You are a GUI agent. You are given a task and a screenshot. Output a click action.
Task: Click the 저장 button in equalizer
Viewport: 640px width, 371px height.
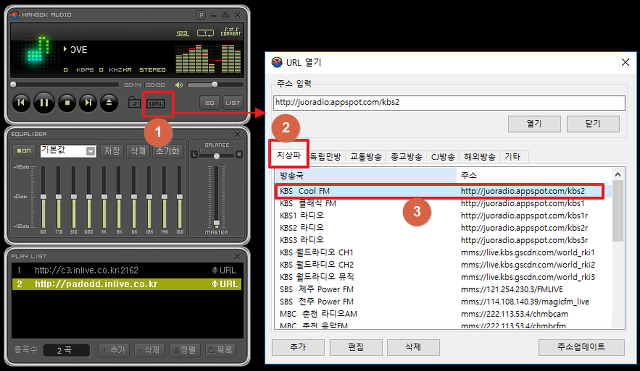coord(112,151)
